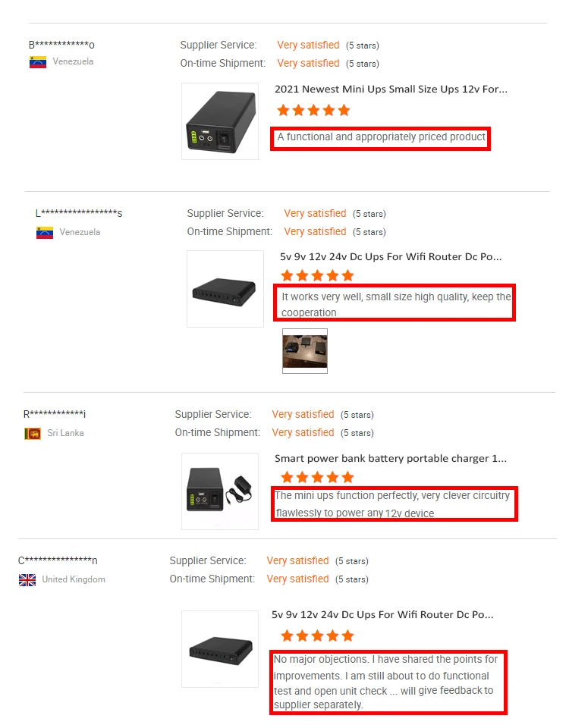Viewport: 569px width, 728px height.
Task: Click the Venezuela flag beside second reviewer
Action: (x=45, y=232)
